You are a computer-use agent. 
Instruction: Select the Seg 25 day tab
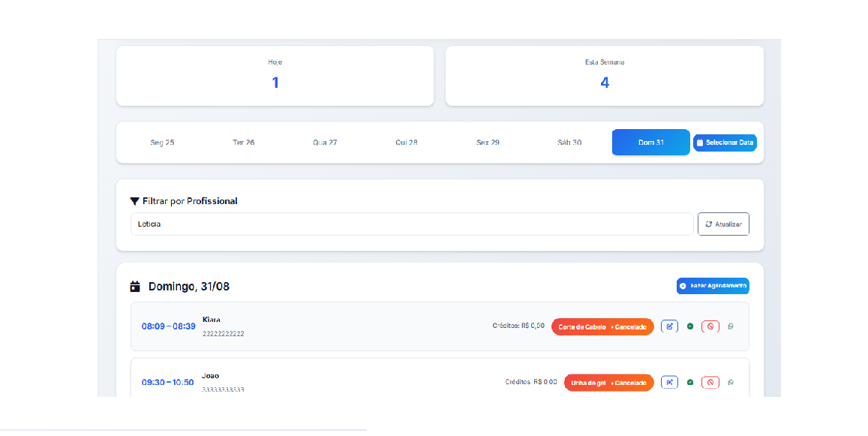pyautogui.click(x=162, y=143)
